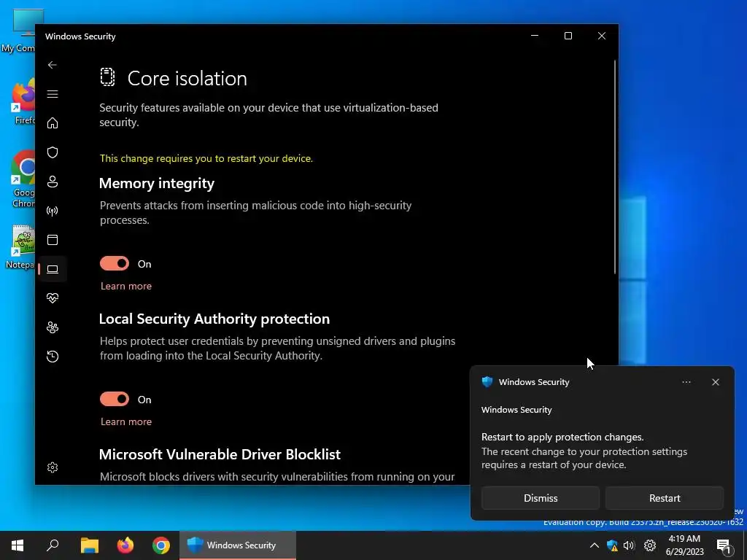The height and width of the screenshot is (560, 747).
Task: Open the clock showing 4:19 AM
Action: tap(684, 545)
